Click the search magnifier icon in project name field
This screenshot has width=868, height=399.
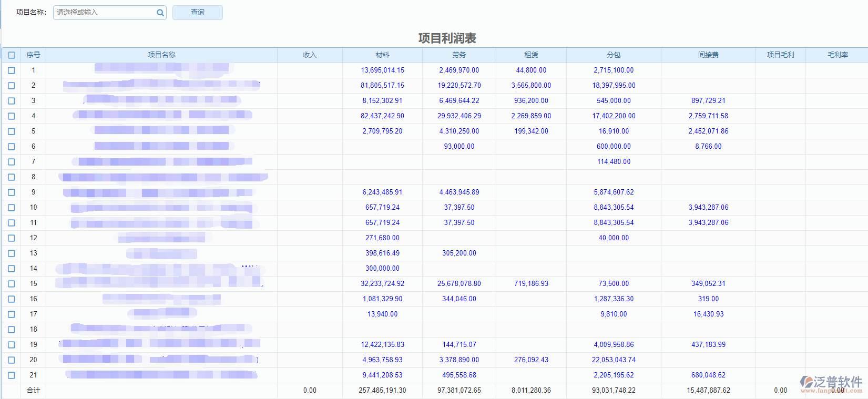(x=160, y=13)
